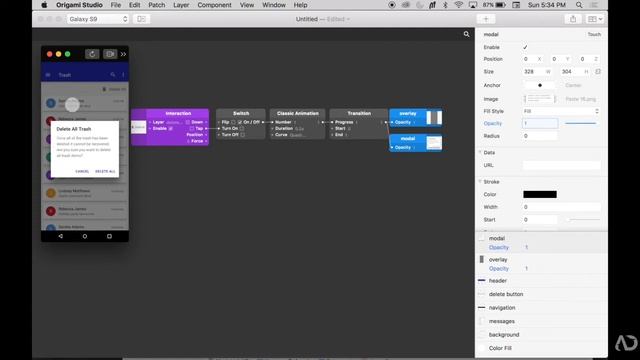Click the Center anchor label

tap(573, 85)
